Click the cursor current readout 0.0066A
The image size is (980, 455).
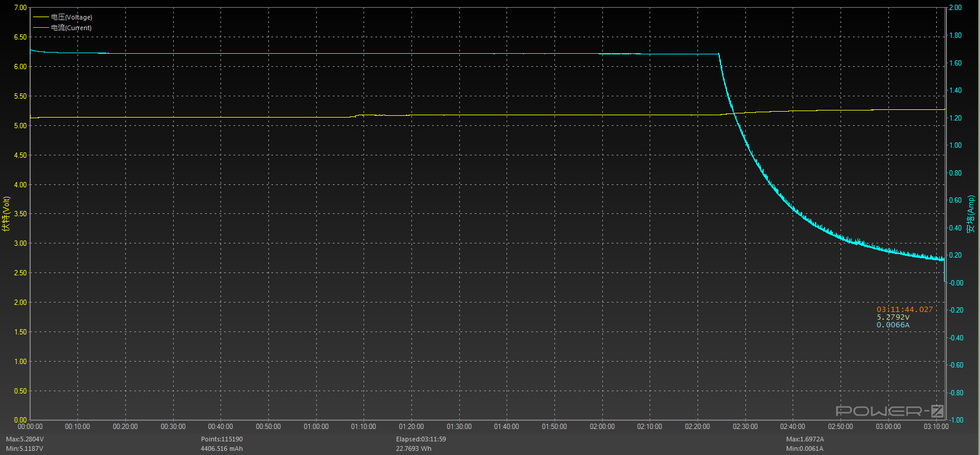tap(893, 324)
